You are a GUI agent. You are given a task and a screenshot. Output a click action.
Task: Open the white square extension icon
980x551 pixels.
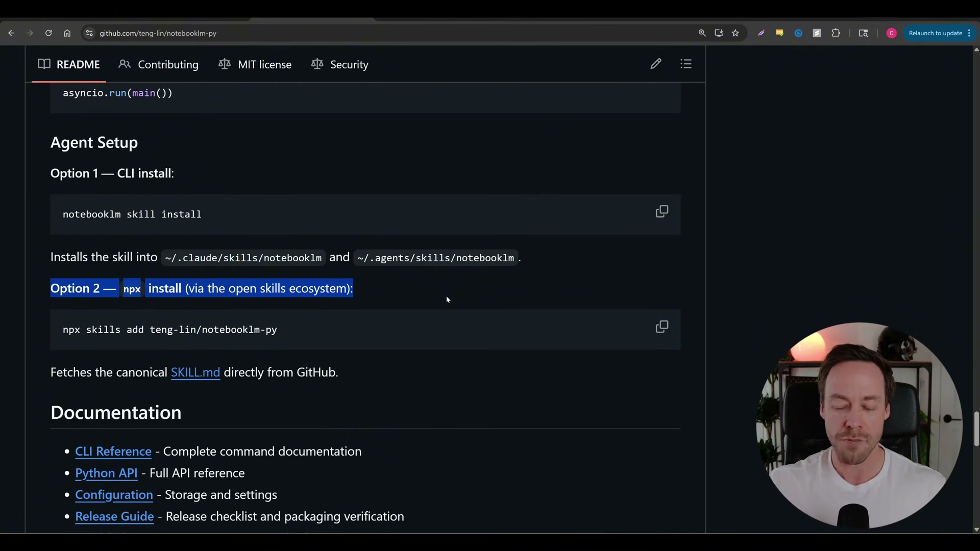pos(817,33)
